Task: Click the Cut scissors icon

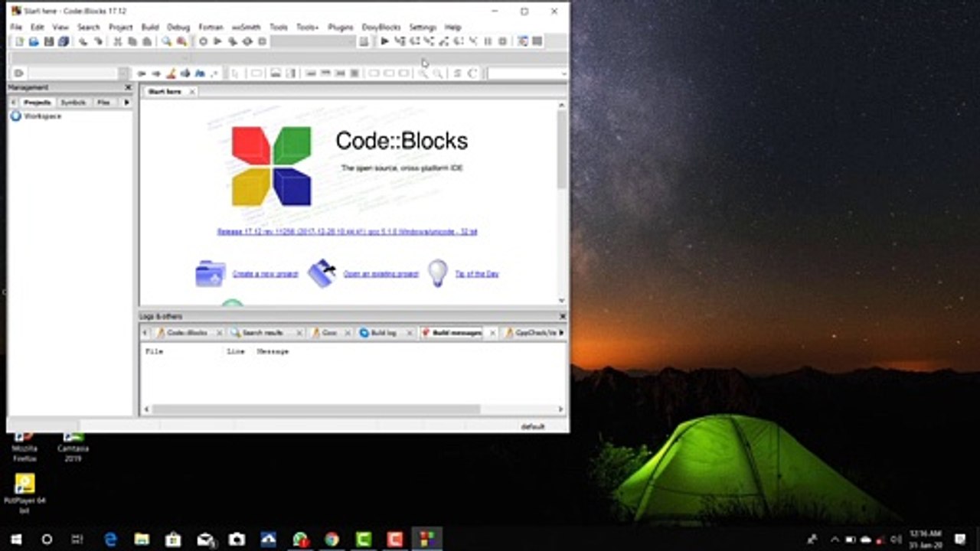Action: (x=117, y=41)
